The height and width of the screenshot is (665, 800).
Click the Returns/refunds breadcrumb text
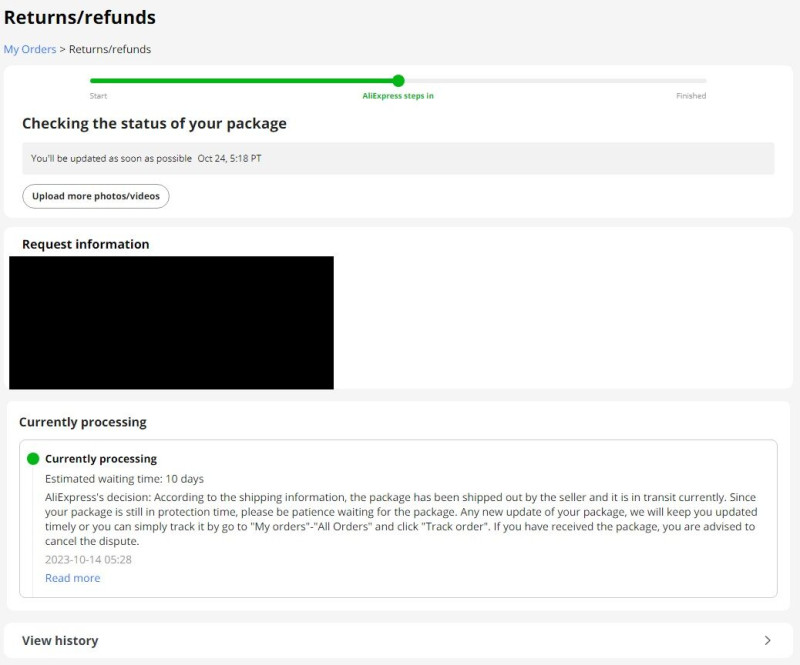[x=110, y=50]
